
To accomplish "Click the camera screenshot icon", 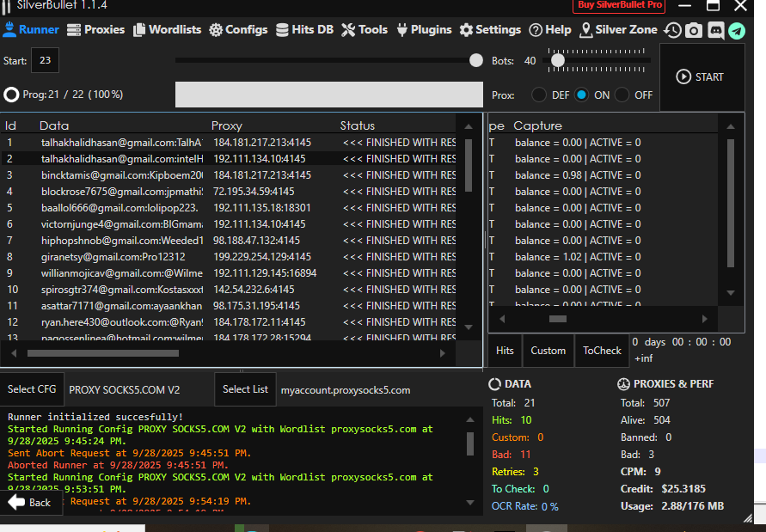I will [693, 30].
